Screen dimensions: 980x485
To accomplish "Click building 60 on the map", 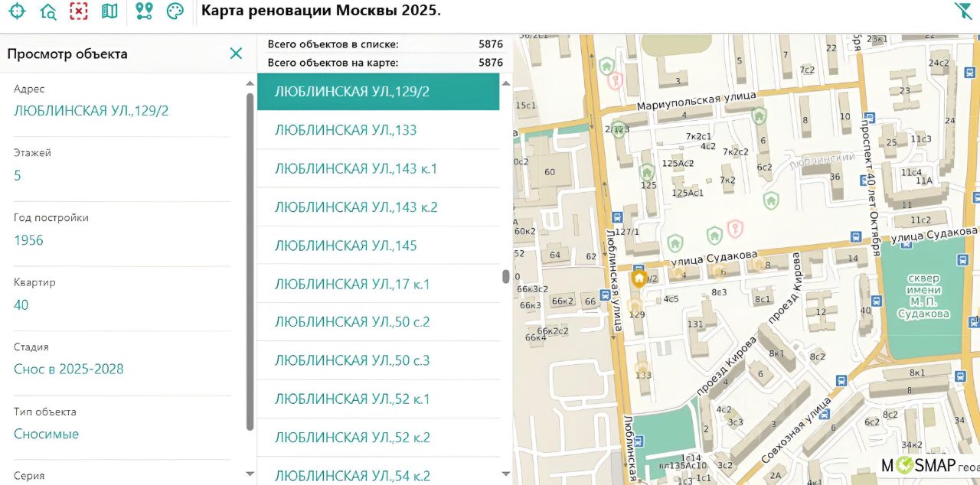I will (x=550, y=171).
